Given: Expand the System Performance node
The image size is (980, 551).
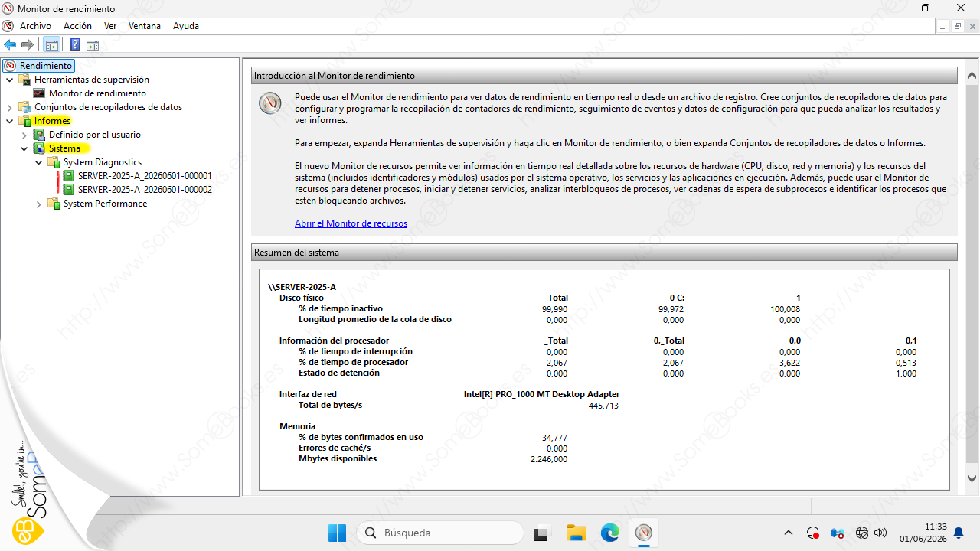Looking at the screenshot, I should (x=39, y=204).
